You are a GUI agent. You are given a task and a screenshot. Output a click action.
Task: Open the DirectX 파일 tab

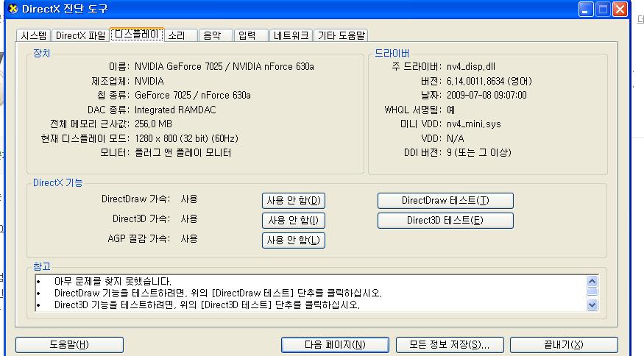[80, 36]
